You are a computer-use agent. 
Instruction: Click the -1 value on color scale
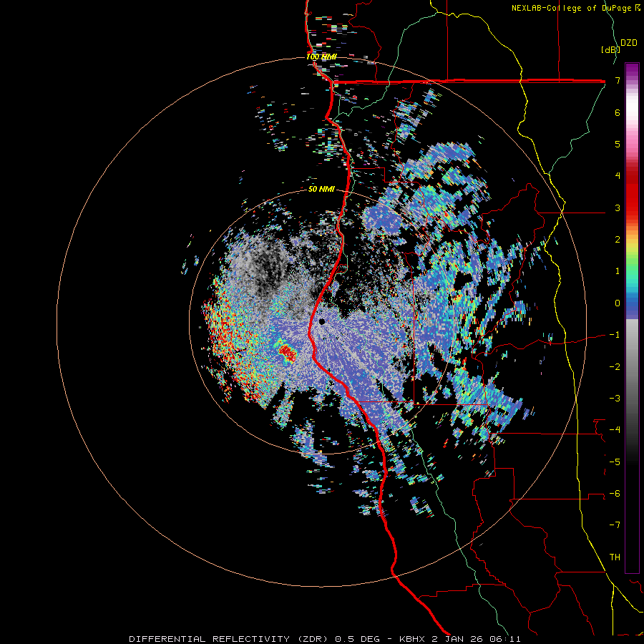(615, 335)
